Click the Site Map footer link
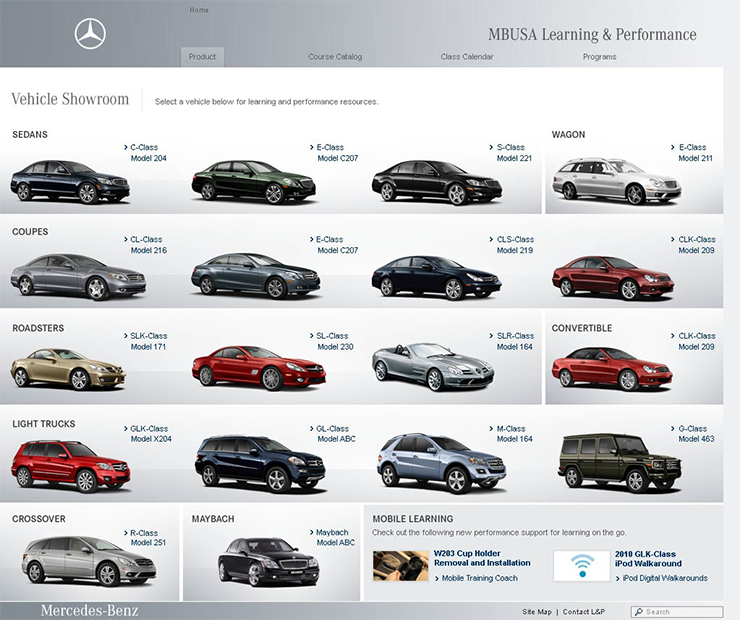The image size is (740, 620). coord(536,612)
